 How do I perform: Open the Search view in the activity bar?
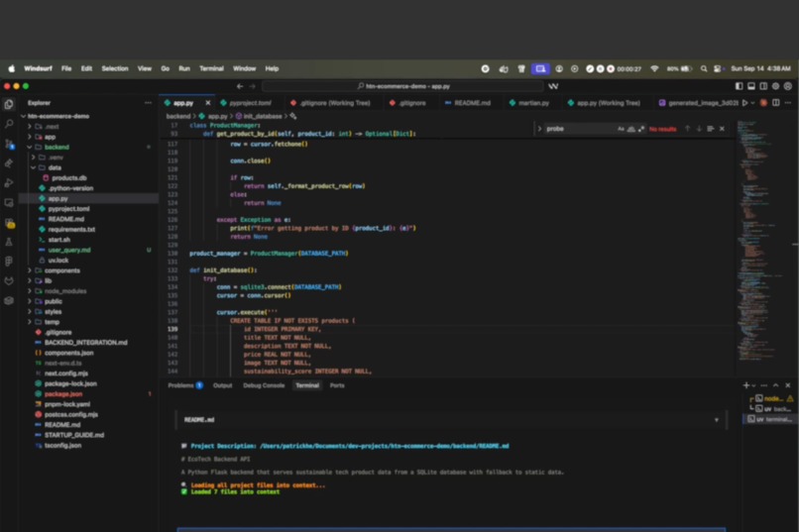pyautogui.click(x=9, y=124)
